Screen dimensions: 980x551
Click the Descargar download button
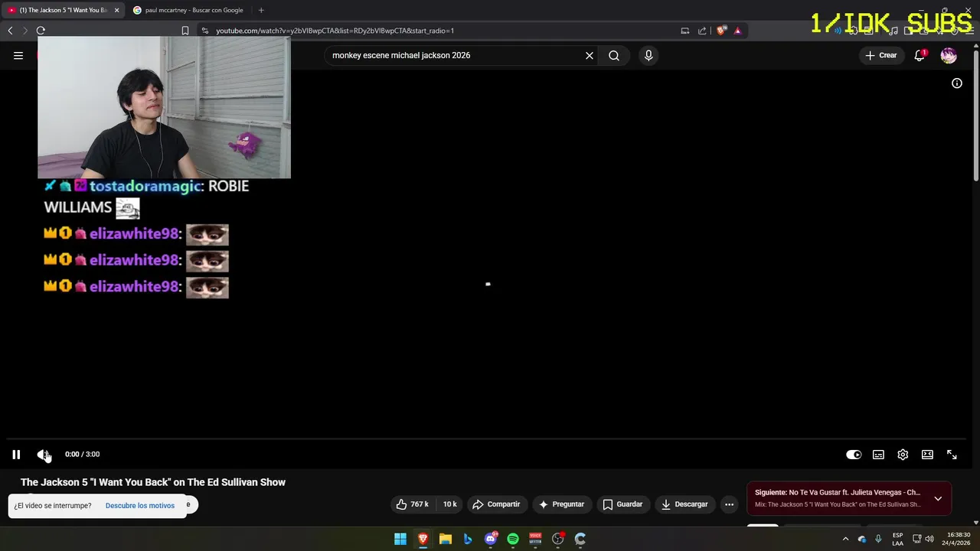click(x=685, y=504)
